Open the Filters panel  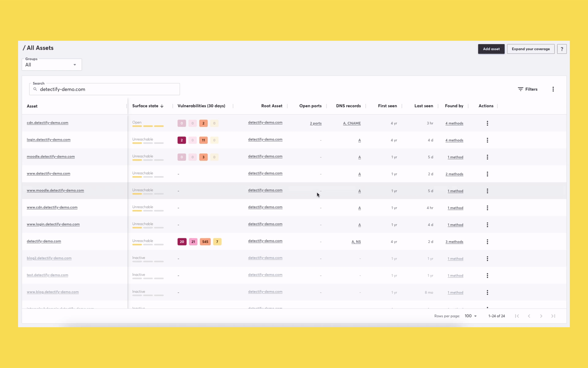tap(528, 89)
